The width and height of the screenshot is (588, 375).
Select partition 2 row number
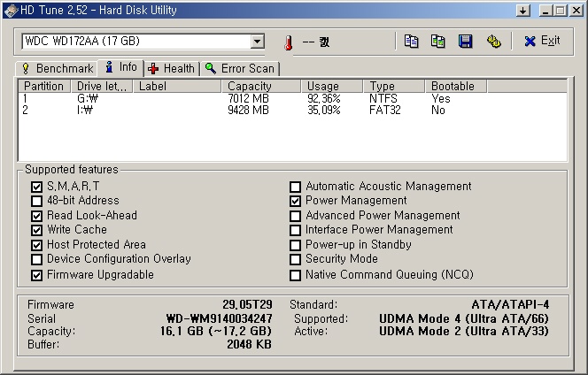[25, 111]
